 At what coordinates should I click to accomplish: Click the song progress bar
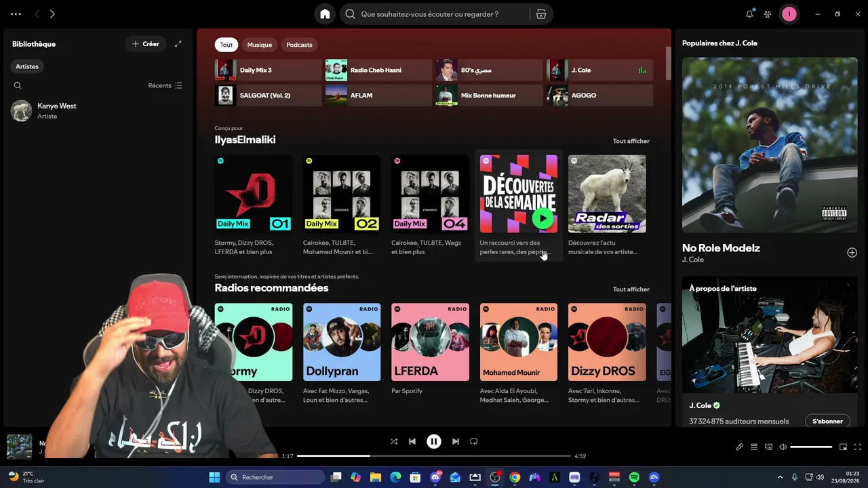[x=434, y=456]
